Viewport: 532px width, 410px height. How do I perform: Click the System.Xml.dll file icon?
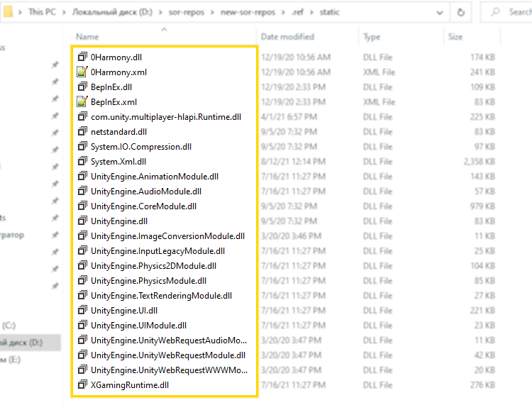point(82,161)
